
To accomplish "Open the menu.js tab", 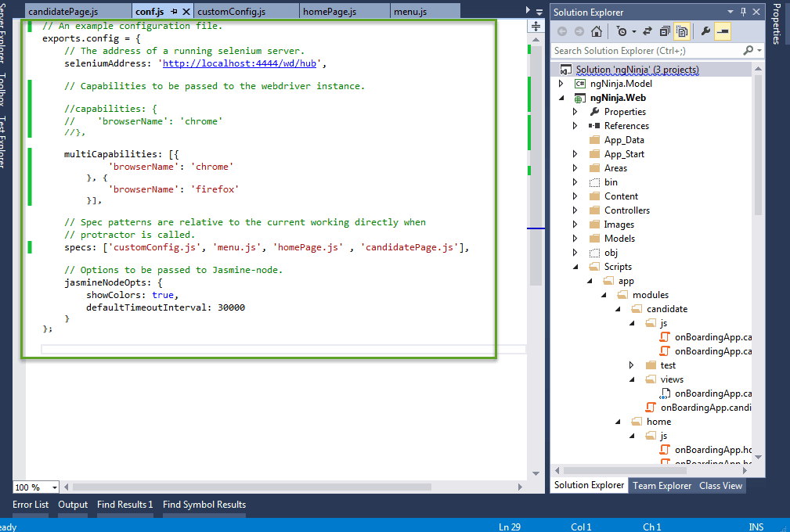I will pyautogui.click(x=410, y=12).
